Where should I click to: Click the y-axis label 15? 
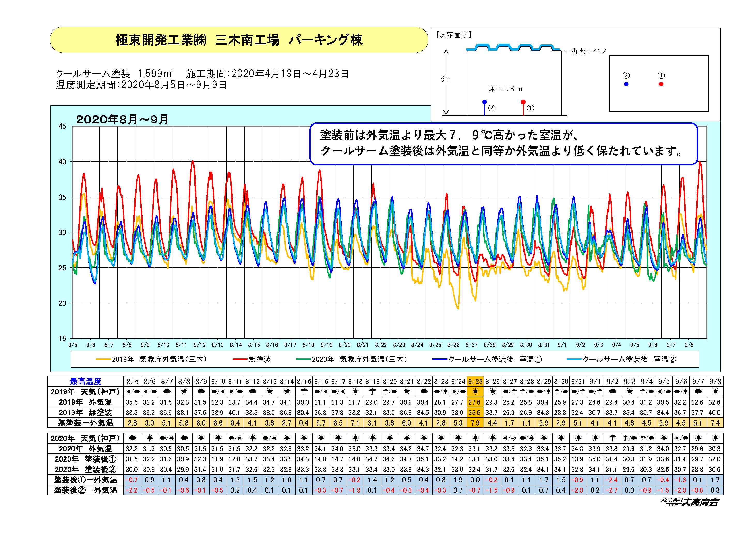[x=63, y=339]
